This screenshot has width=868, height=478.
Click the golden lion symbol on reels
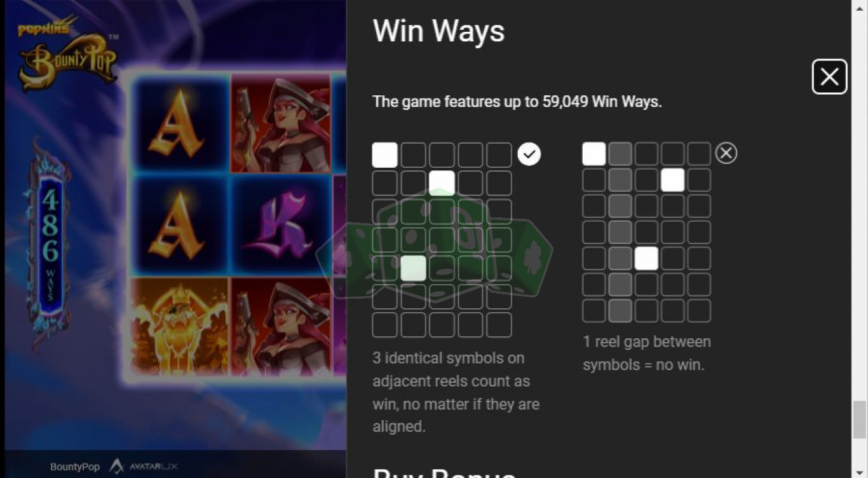pos(180,326)
